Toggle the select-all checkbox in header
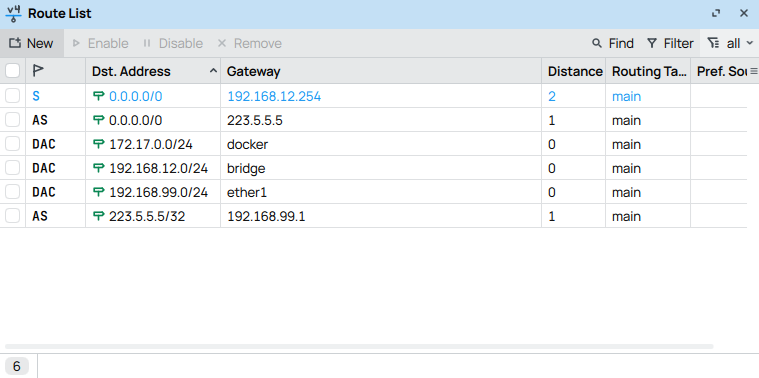This screenshot has width=759, height=378. (x=13, y=71)
